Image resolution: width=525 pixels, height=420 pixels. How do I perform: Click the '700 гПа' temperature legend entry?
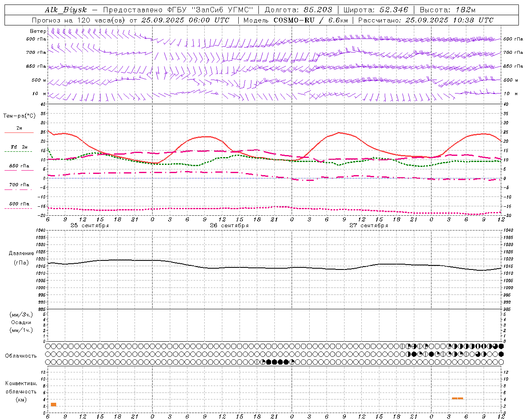pyautogui.click(x=19, y=185)
